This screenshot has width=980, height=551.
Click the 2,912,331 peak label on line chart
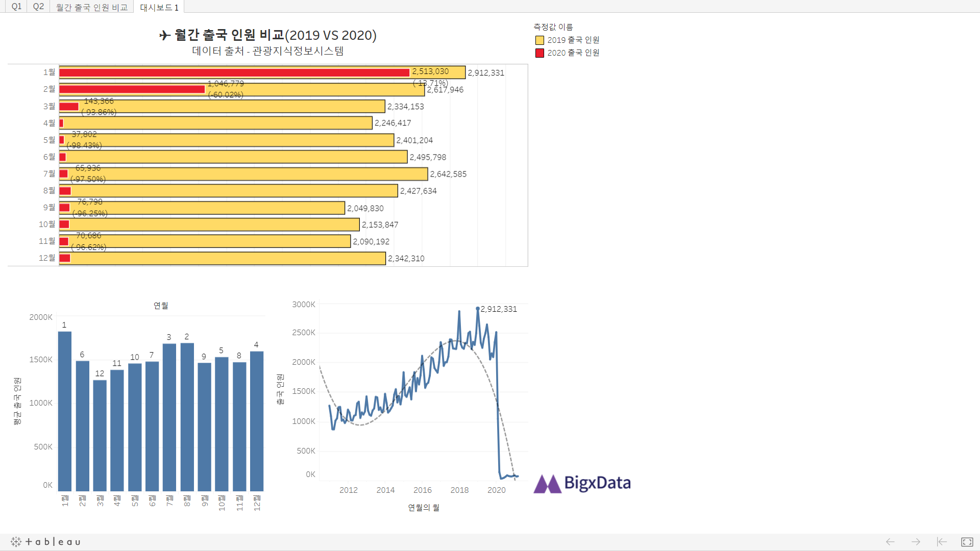click(x=499, y=309)
